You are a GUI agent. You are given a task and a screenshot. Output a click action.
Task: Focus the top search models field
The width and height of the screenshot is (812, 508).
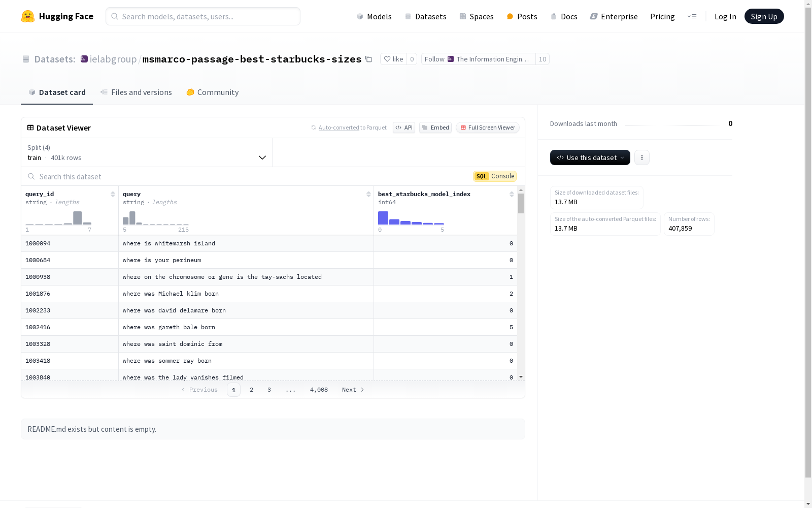coord(203,16)
